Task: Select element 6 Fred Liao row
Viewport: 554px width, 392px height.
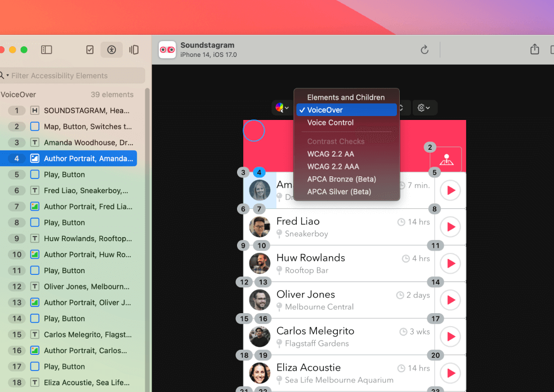Action: [x=69, y=190]
